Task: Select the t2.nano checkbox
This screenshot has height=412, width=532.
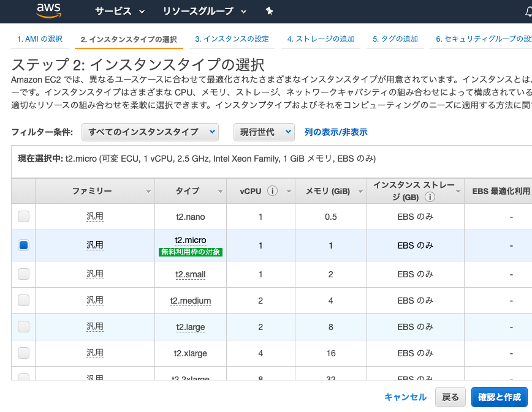Action: pyautogui.click(x=23, y=216)
